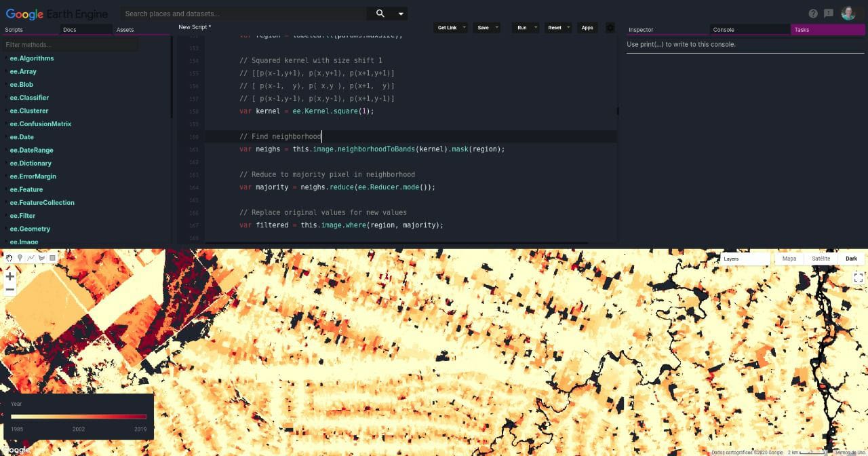Select the line drawing tool
Image resolution: width=868 pixels, height=456 pixels.
(x=31, y=258)
